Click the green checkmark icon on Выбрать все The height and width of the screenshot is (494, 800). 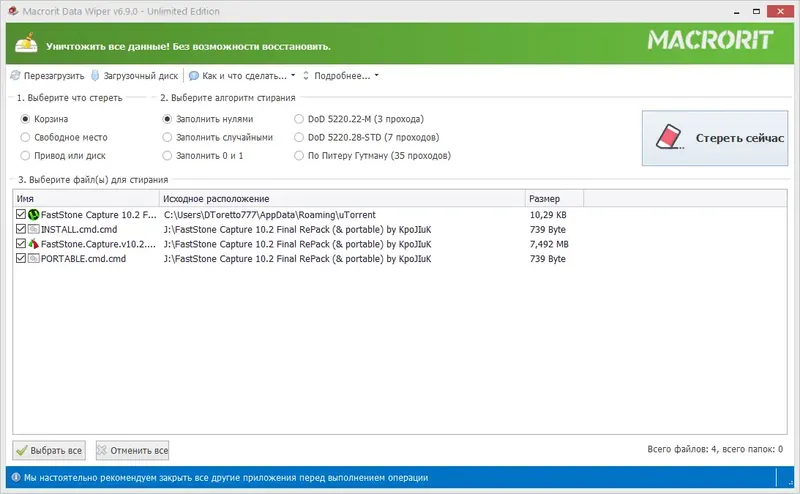click(21, 451)
